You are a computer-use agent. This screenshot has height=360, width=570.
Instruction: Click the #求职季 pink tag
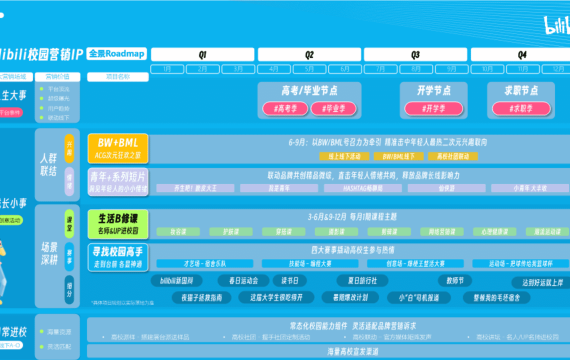point(521,108)
